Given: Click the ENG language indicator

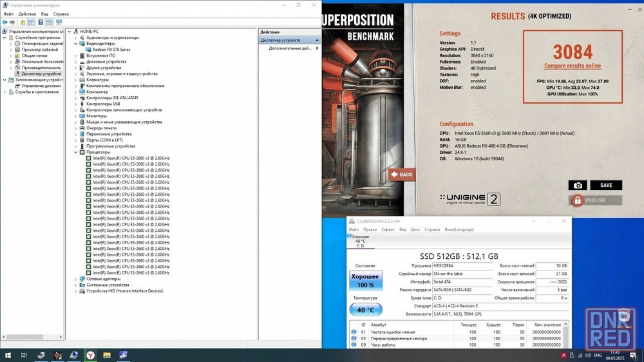Looking at the screenshot, I should (598, 356).
